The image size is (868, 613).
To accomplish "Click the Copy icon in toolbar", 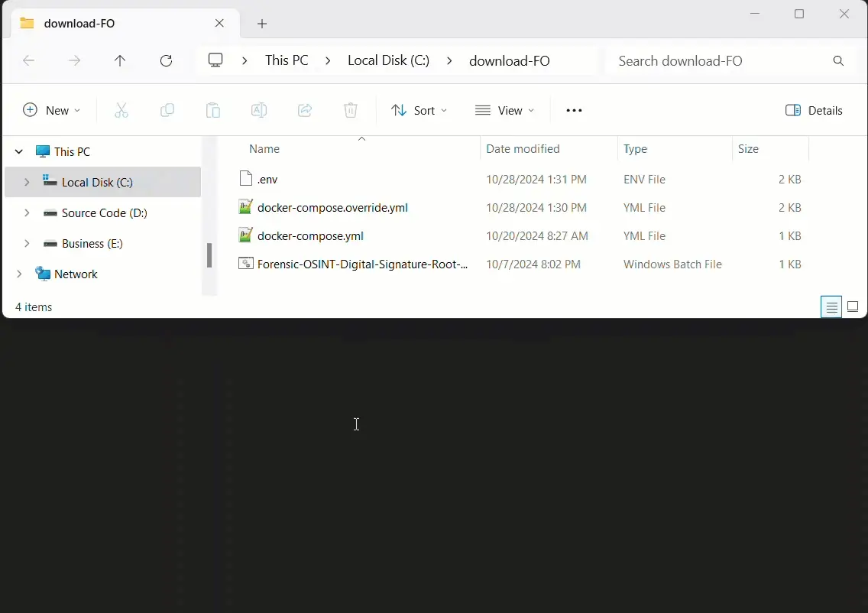I will [x=167, y=110].
